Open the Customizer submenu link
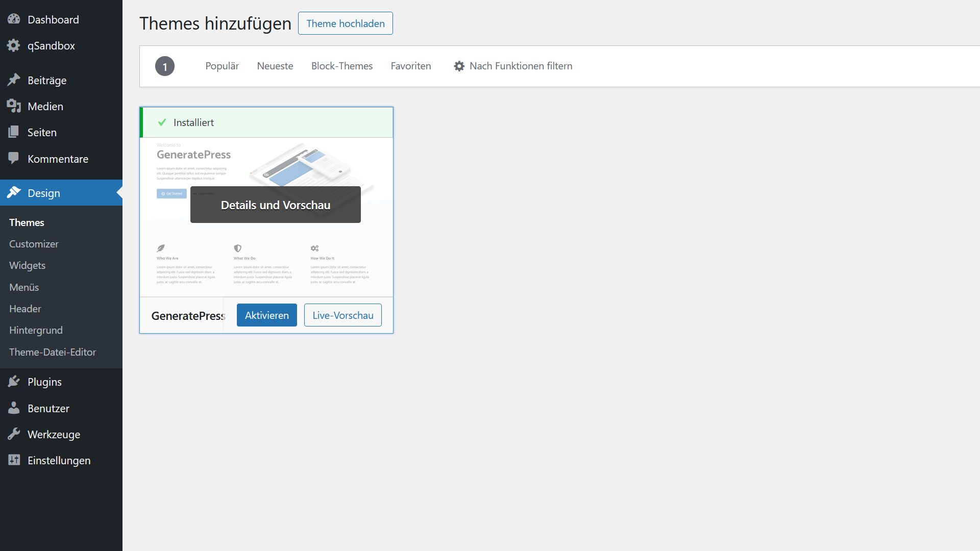Image resolution: width=980 pixels, height=551 pixels. coord(34,244)
